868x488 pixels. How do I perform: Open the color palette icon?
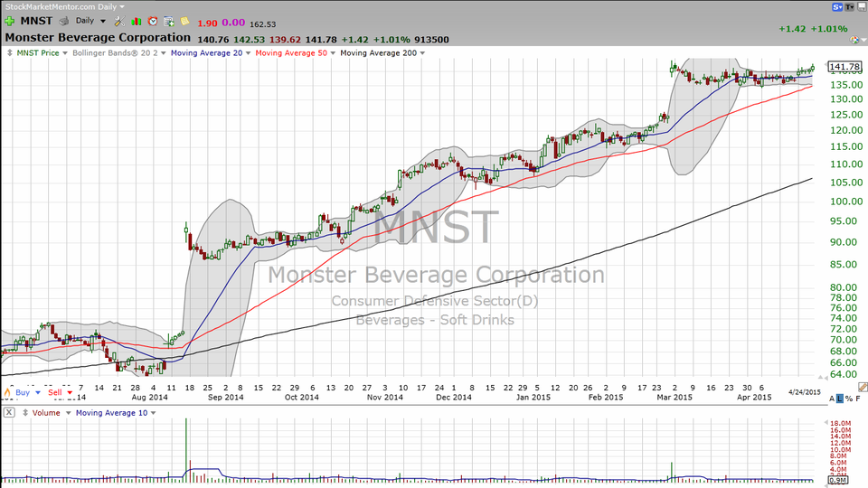(x=854, y=40)
